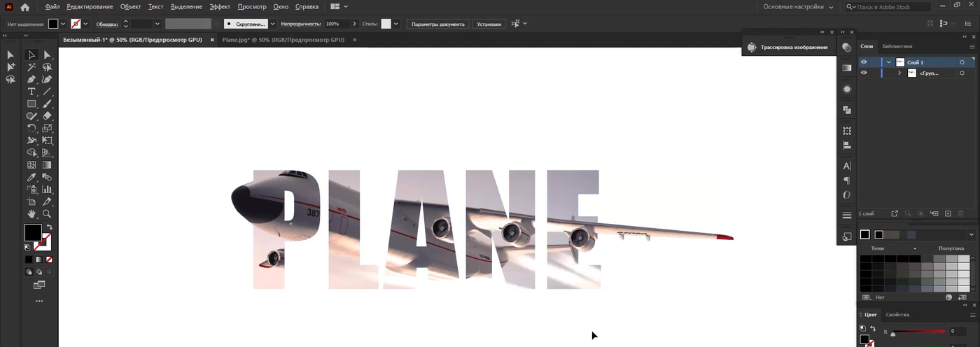Select the Lasso tool

[x=47, y=67]
